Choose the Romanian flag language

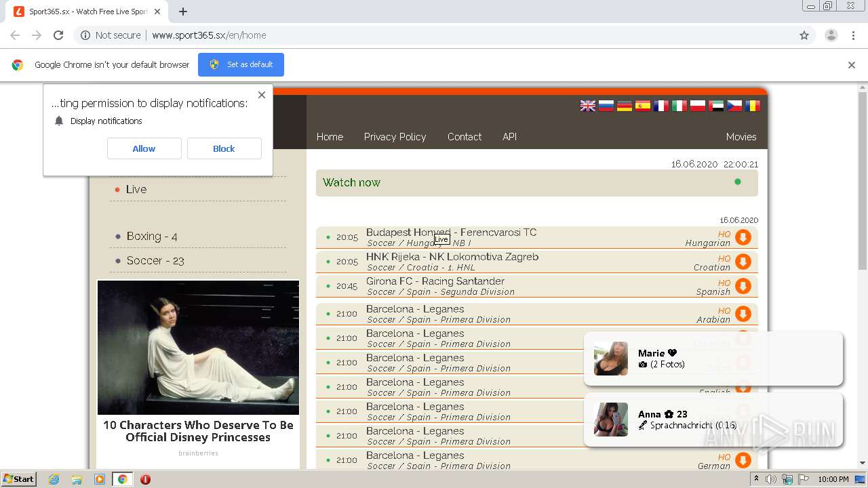[753, 106]
